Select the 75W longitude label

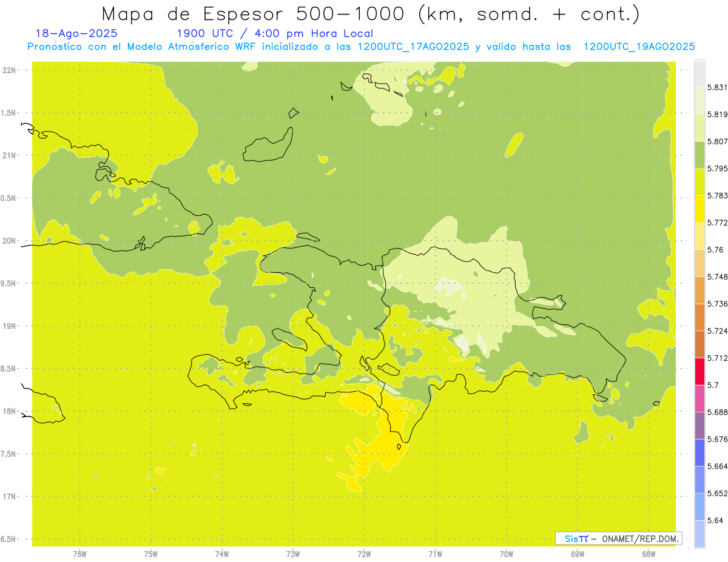[x=150, y=554]
